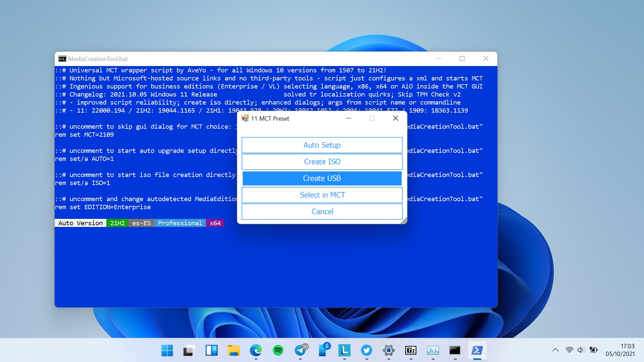Screen dimensions: 644x362
Task: Click the MediaCreationTool.bat title text
Action: tap(98, 59)
